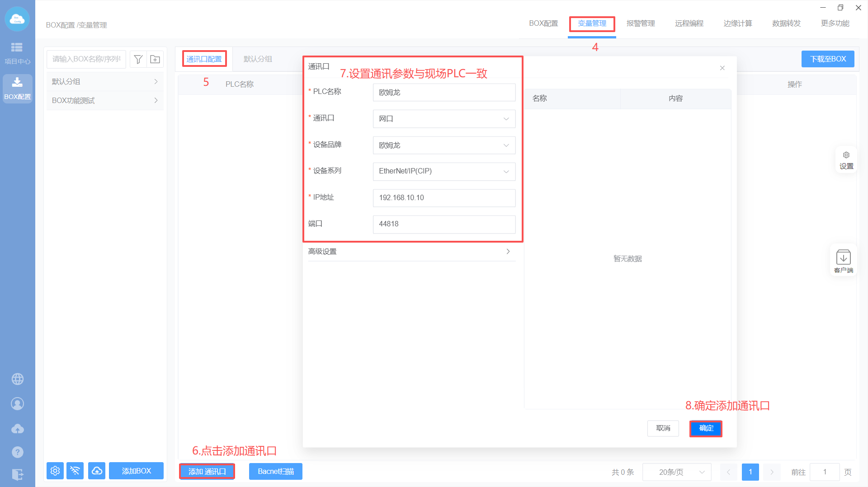
Task: Expand the BOX功能测试 group
Action: pos(104,100)
